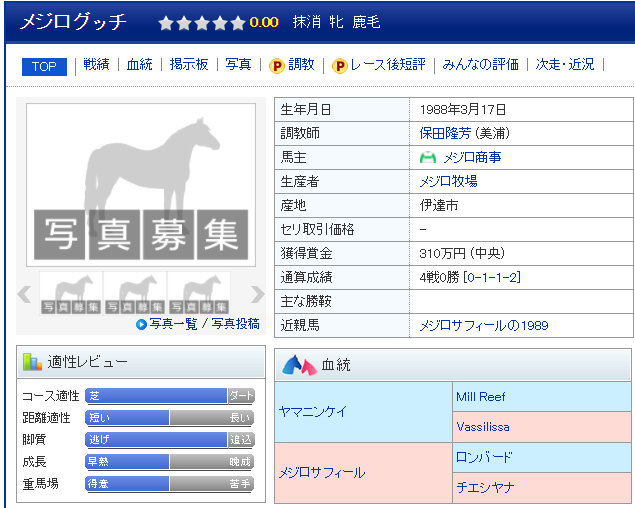The width and height of the screenshot is (635, 508).
Task: Click the large 写真募集 placeholder image
Action: 141,185
